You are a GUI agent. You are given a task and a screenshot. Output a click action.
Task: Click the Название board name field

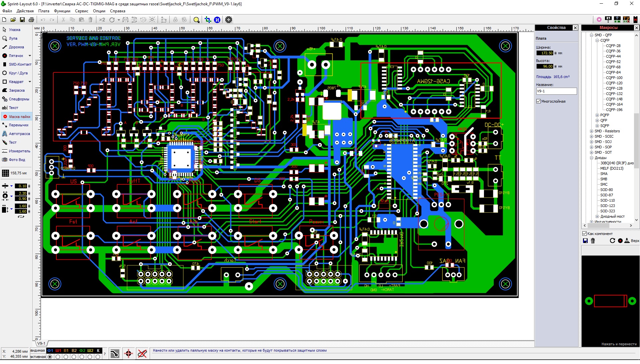(556, 91)
